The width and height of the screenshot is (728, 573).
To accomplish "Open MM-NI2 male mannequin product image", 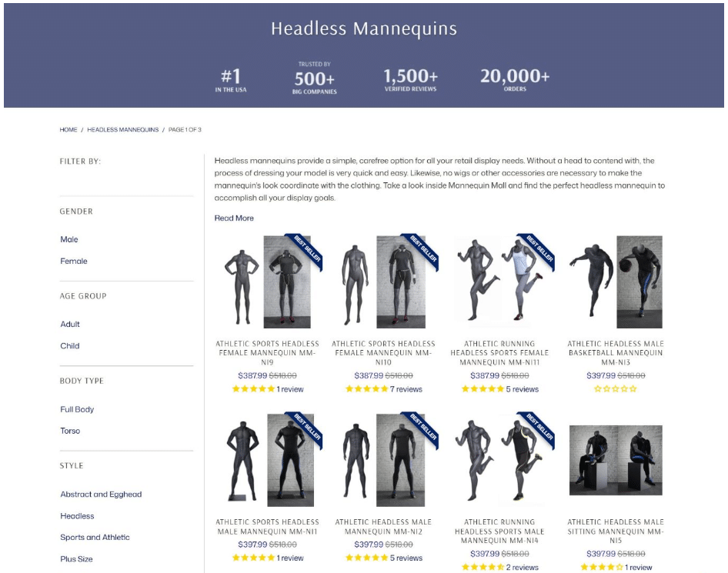I will pyautogui.click(x=383, y=459).
